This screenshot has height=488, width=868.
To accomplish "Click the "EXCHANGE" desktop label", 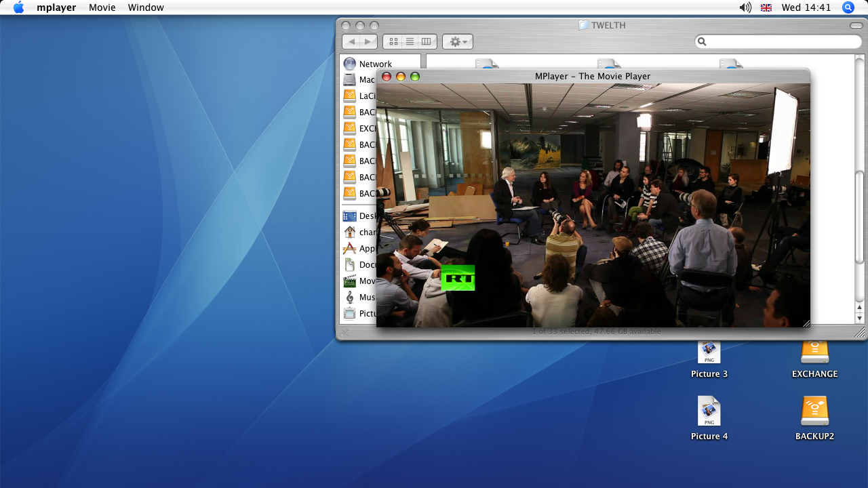I will [815, 374].
